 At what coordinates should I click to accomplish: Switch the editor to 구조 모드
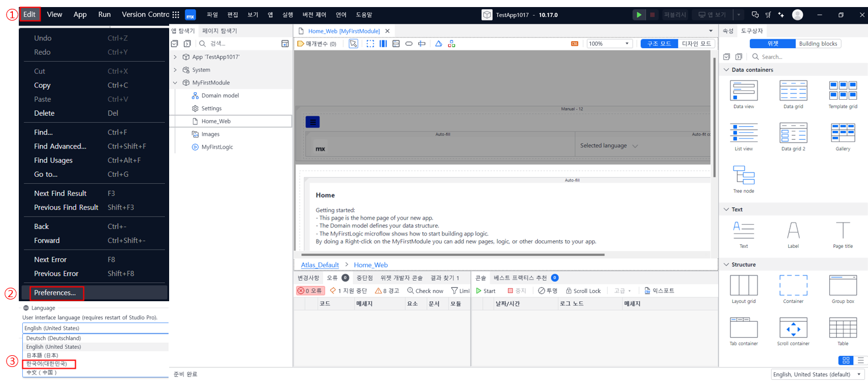pos(659,43)
